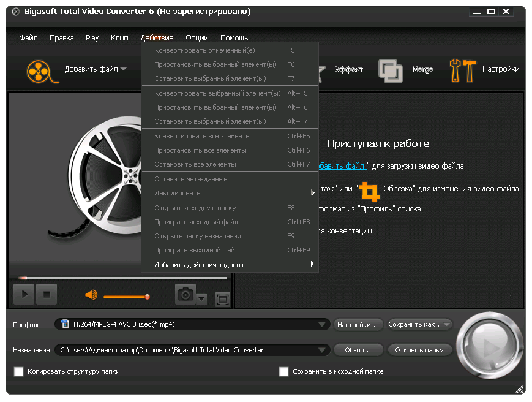This screenshot has height=402, width=532.
Task: Click the 'Обзор...' browse button
Action: click(x=358, y=350)
